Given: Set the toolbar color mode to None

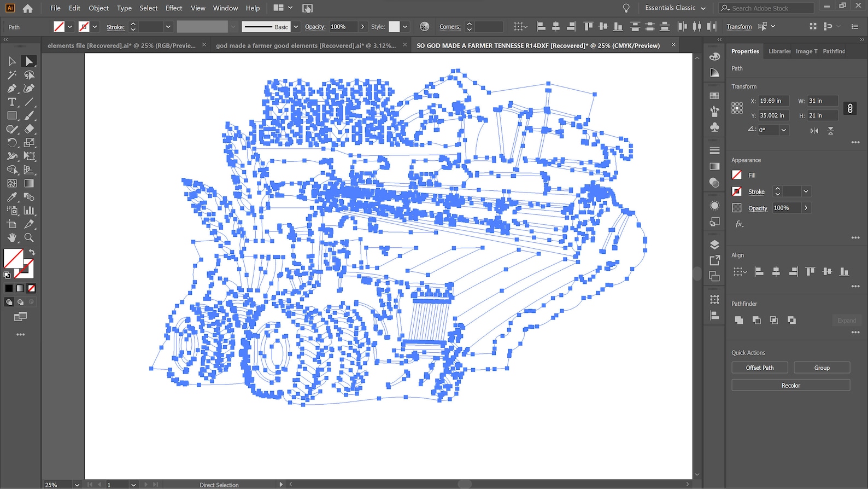Looking at the screenshot, I should tap(32, 288).
